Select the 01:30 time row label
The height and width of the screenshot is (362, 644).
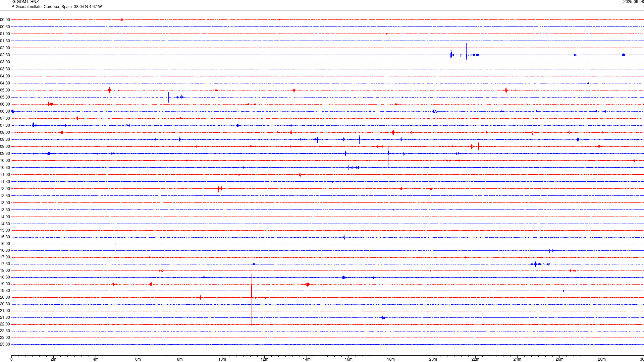(5, 41)
